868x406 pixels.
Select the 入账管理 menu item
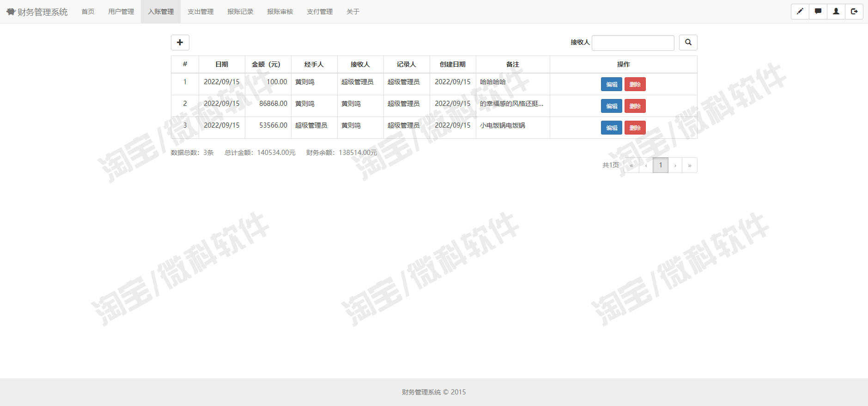[x=161, y=12]
